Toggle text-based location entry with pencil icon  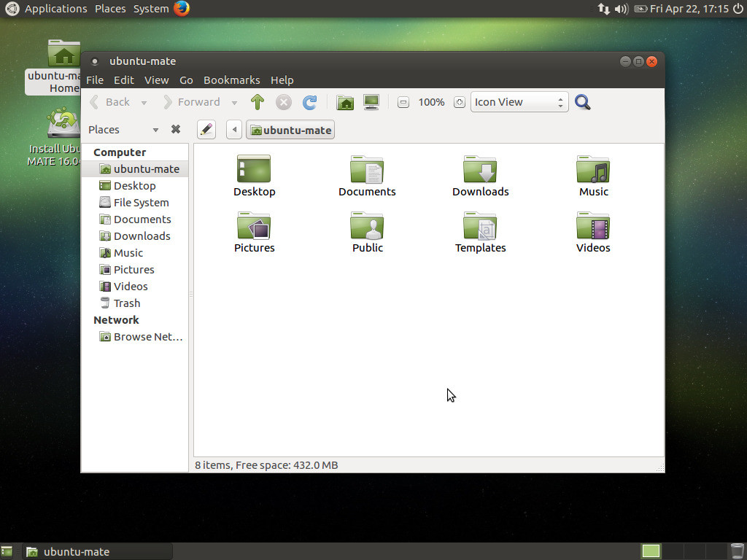206,129
